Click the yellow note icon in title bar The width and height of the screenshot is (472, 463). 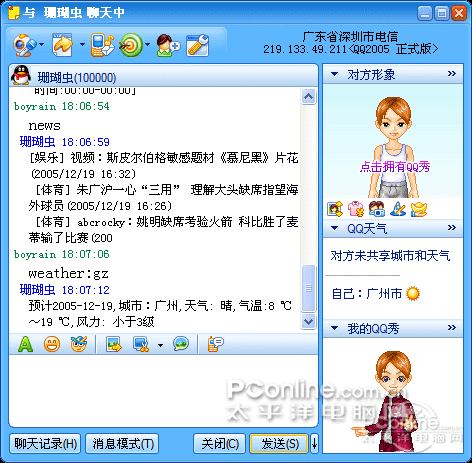14,13
